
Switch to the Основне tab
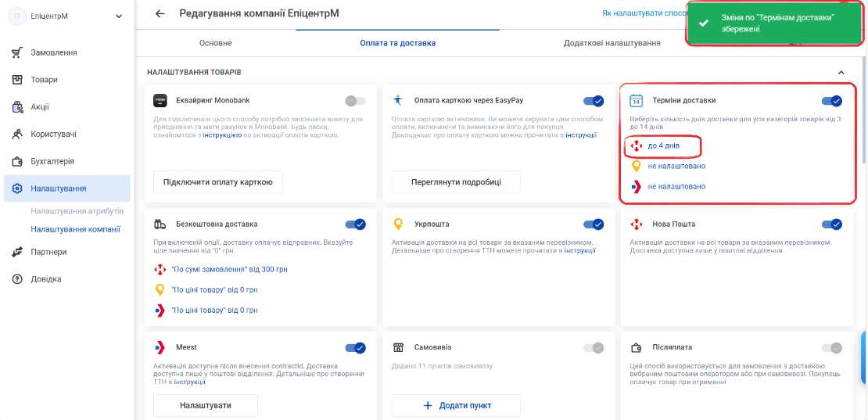[x=215, y=42]
